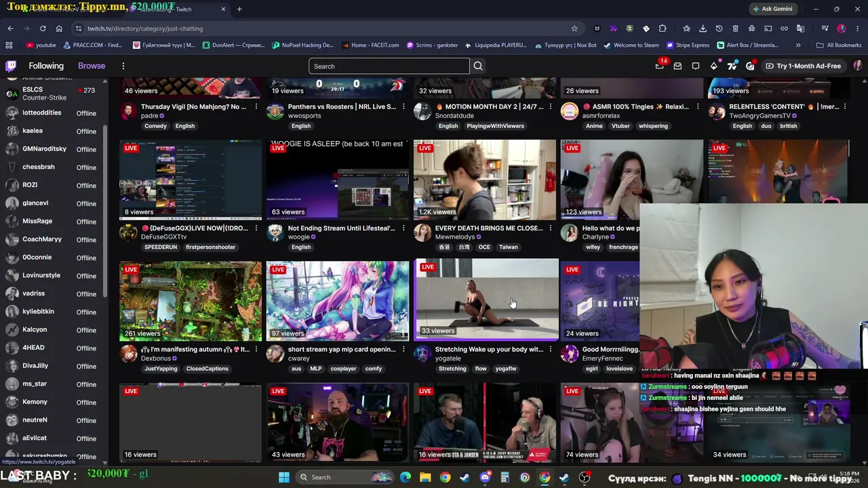Open the yogatele stretching stream thumbnail
Screen dimensions: 868x488
[486, 298]
